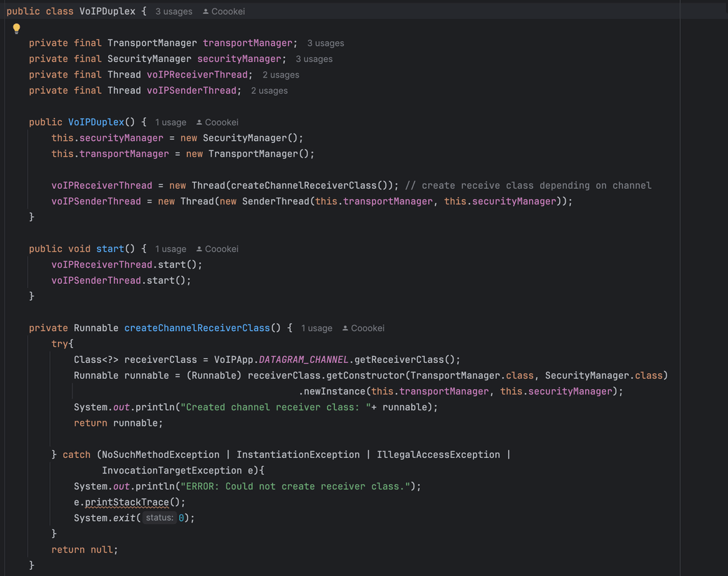The height and width of the screenshot is (576, 728).
Task: Click author icon beside createChannelReceiverClass() method
Action: pos(345,328)
